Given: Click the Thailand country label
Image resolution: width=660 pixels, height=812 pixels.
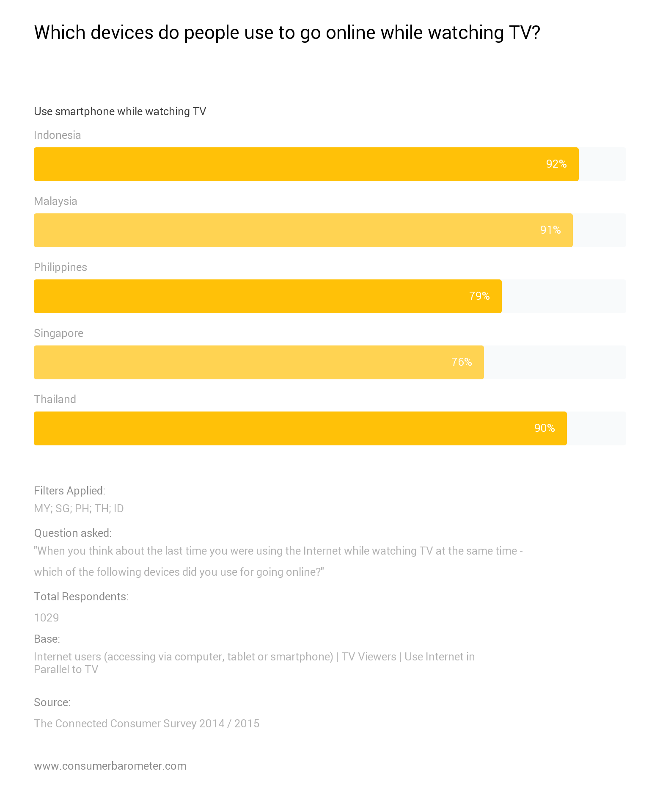Looking at the screenshot, I should [55, 399].
